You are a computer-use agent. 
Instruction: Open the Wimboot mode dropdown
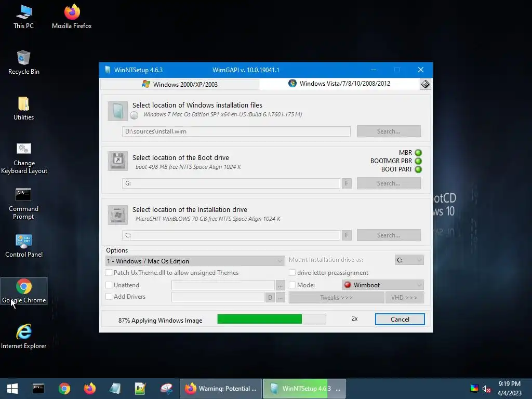pyautogui.click(x=383, y=285)
